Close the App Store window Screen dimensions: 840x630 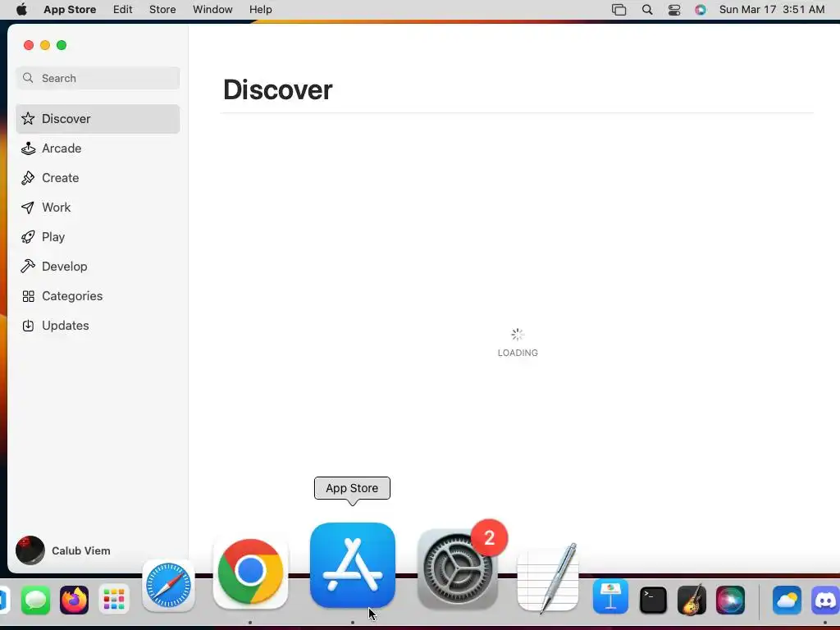[29, 45]
